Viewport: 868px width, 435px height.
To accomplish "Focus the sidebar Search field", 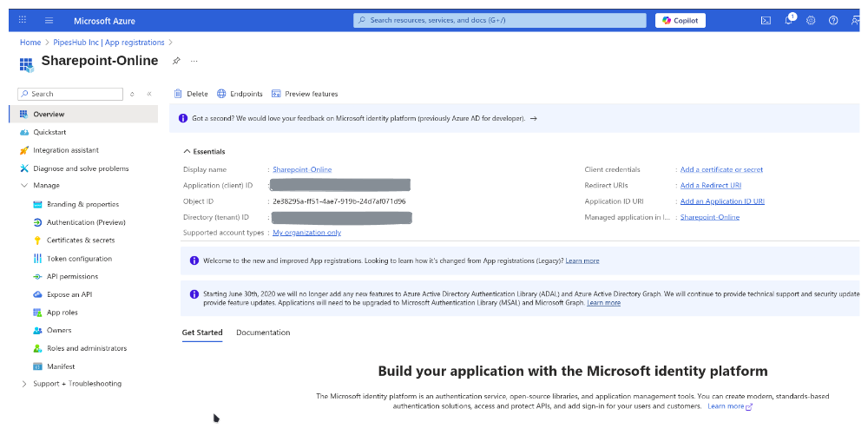I will point(70,94).
